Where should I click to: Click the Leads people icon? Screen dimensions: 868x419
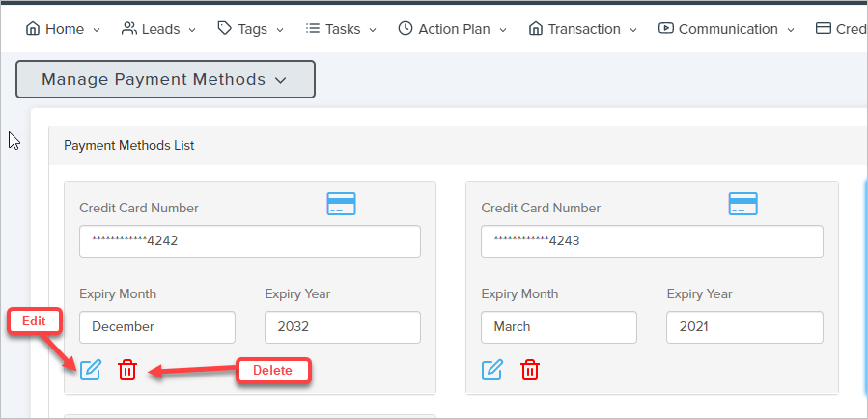click(x=129, y=29)
